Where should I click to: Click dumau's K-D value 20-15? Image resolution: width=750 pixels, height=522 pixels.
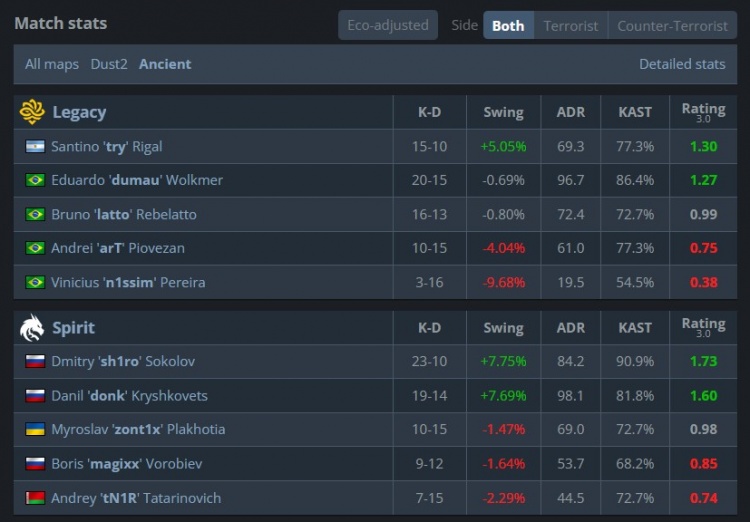[x=430, y=180]
